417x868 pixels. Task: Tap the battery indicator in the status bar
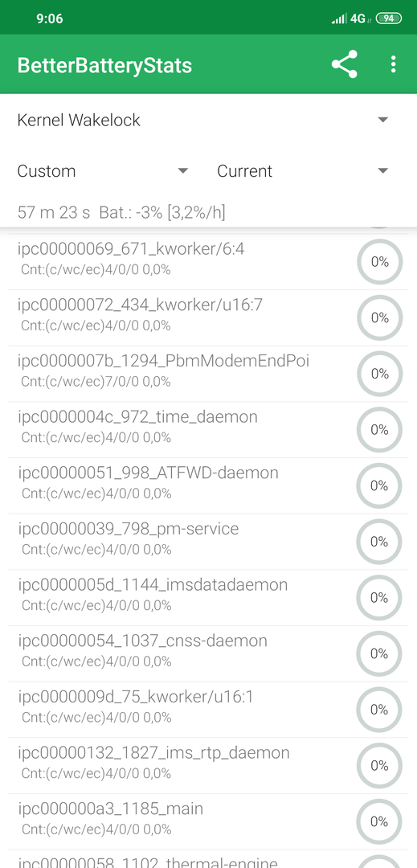click(389, 18)
